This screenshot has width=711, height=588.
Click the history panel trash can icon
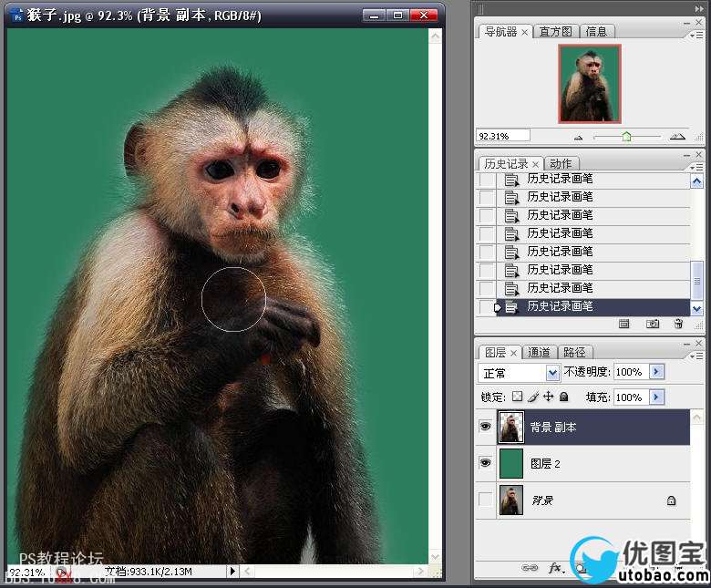coord(678,324)
